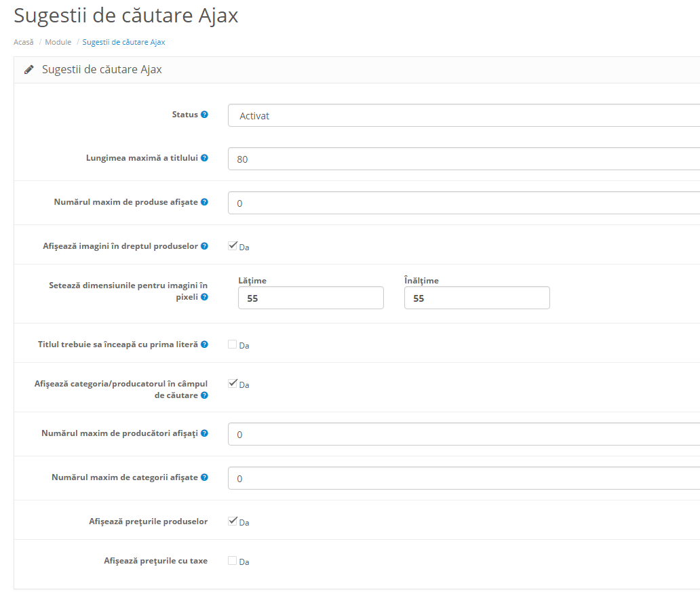Image resolution: width=700 pixels, height=611 pixels.
Task: Click help icon for Numărul maxim de producători afişaţi
Action: click(x=203, y=433)
